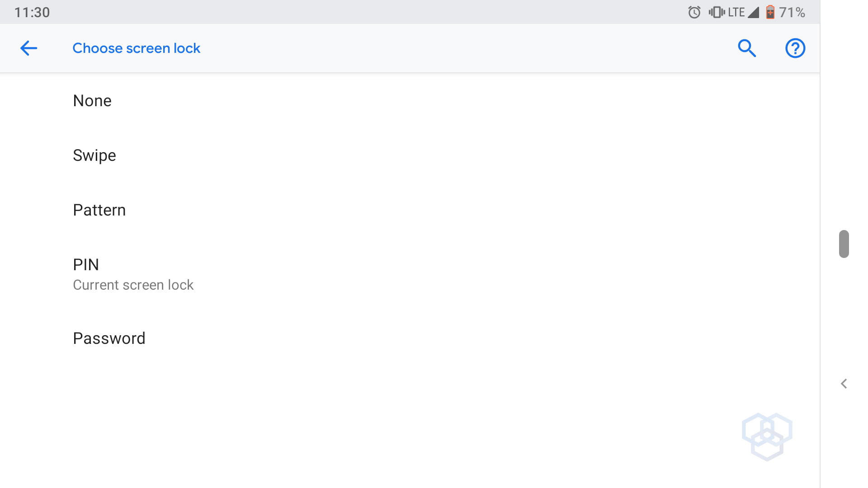Choose the Swipe lock option
This screenshot has width=868, height=488.
(94, 155)
